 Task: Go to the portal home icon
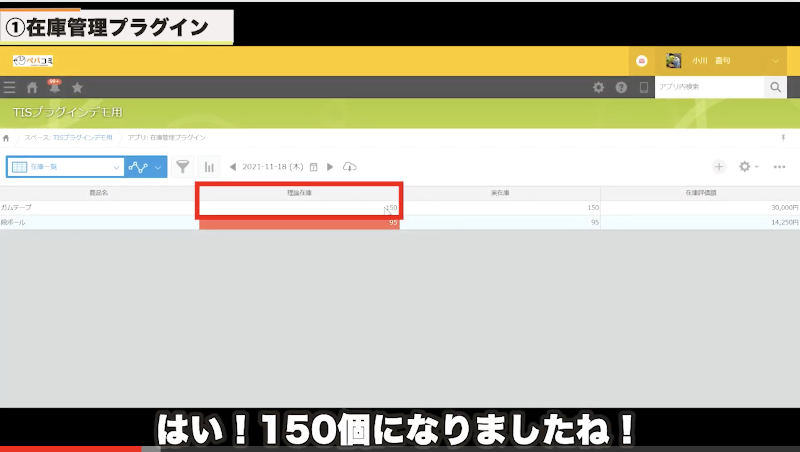click(32, 88)
